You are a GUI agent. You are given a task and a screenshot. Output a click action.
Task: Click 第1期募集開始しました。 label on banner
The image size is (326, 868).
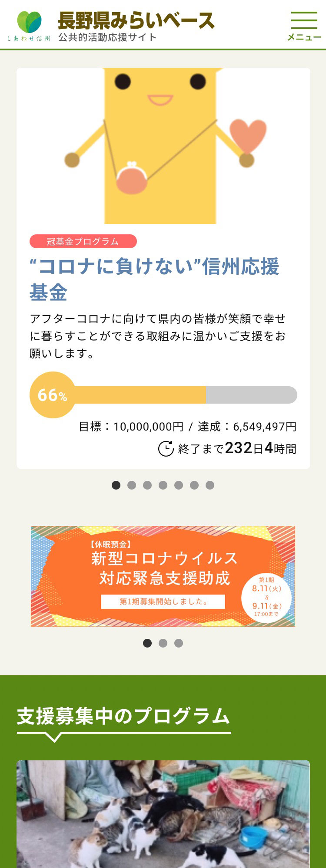pyautogui.click(x=163, y=602)
